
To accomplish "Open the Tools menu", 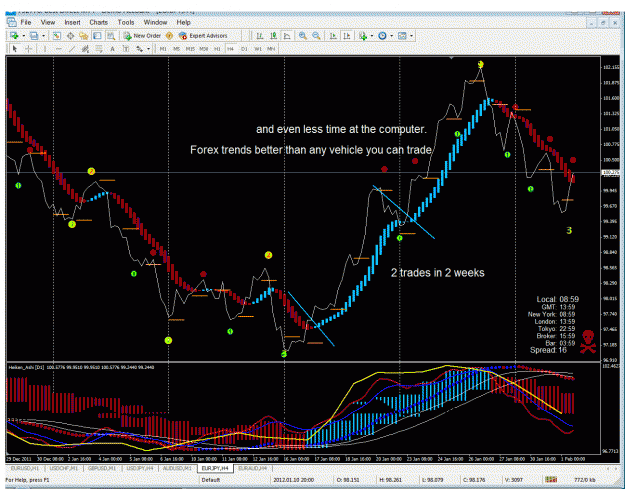I will click(x=126, y=22).
